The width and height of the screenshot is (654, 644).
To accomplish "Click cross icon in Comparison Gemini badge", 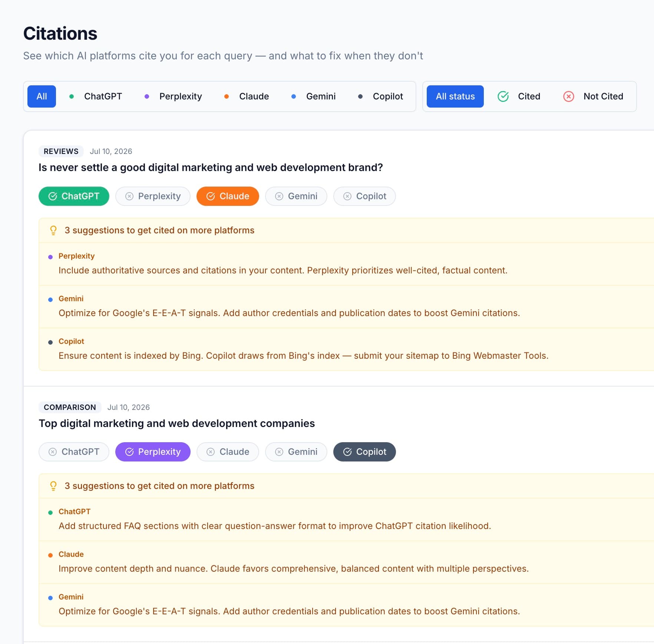I will (279, 452).
